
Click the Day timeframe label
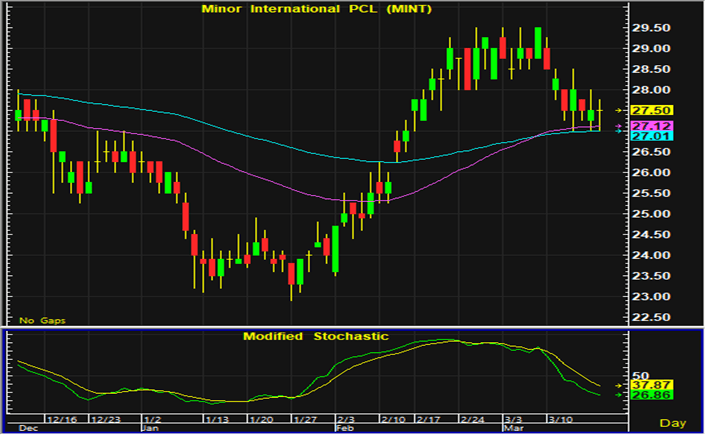[672, 425]
